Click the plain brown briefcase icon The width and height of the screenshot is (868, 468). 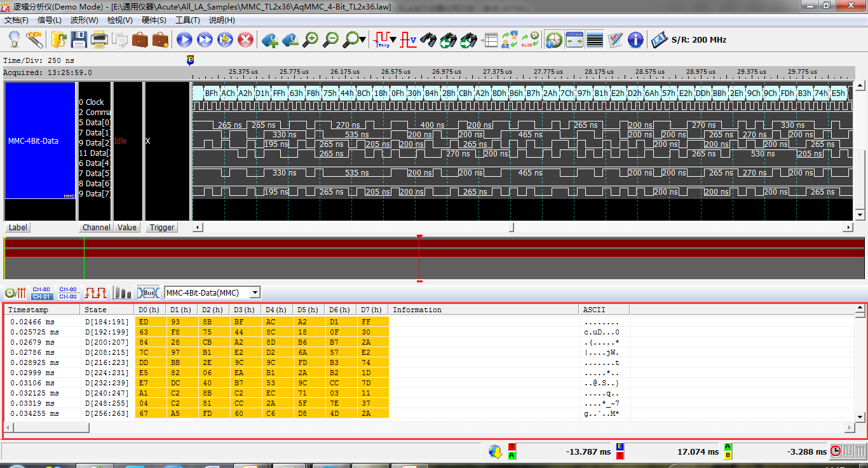140,39
